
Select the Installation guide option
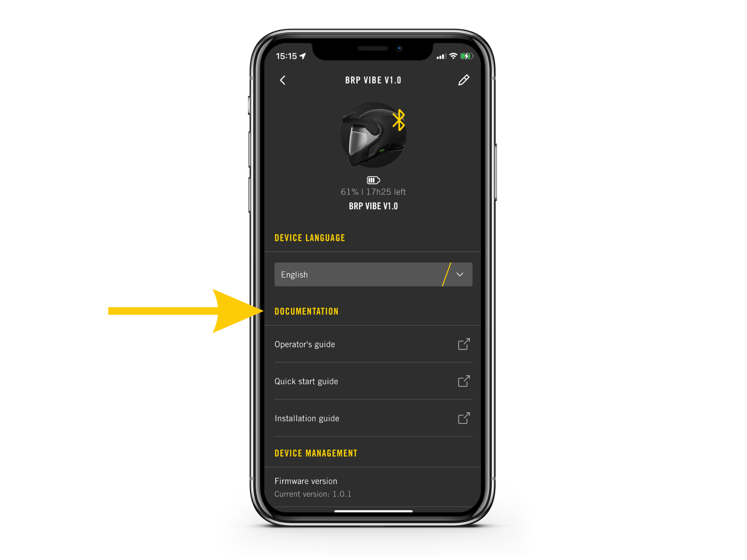tap(372, 418)
